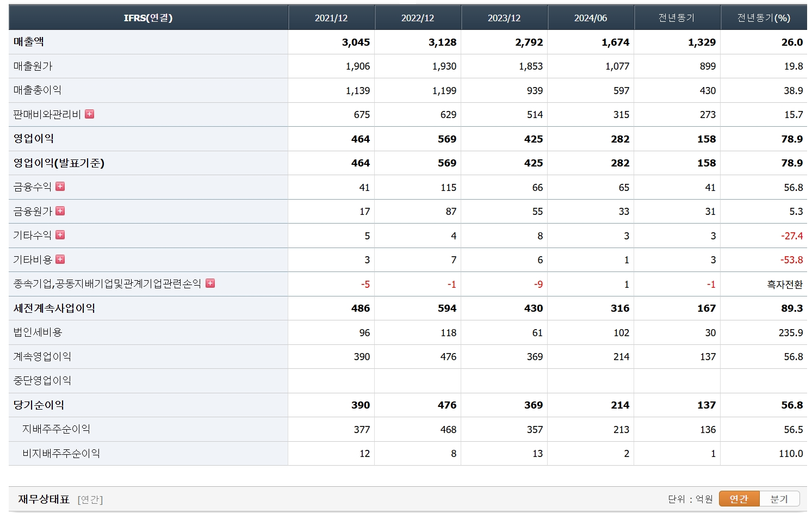Image resolution: width=812 pixels, height=513 pixels.
Task: Switch to the 분기 view
Action: point(779,499)
